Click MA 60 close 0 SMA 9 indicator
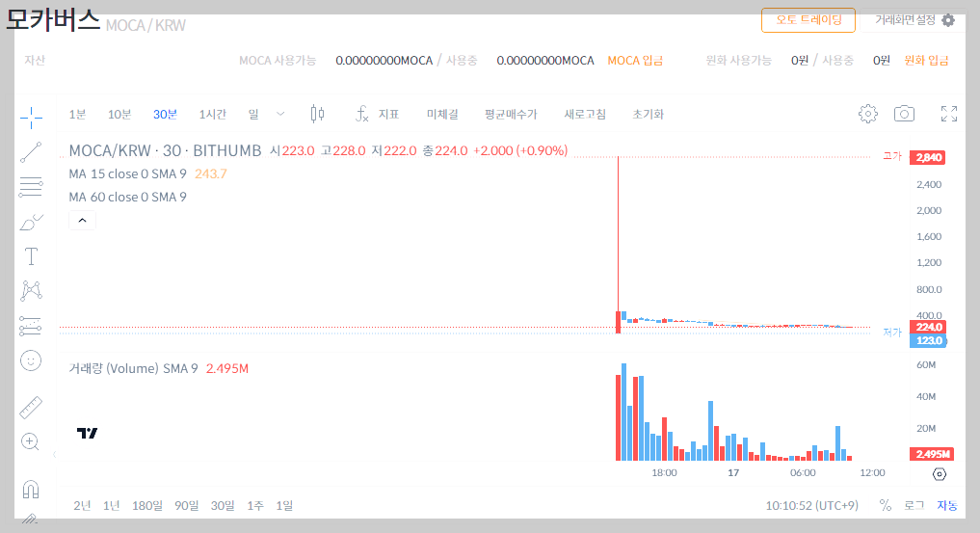 point(127,197)
